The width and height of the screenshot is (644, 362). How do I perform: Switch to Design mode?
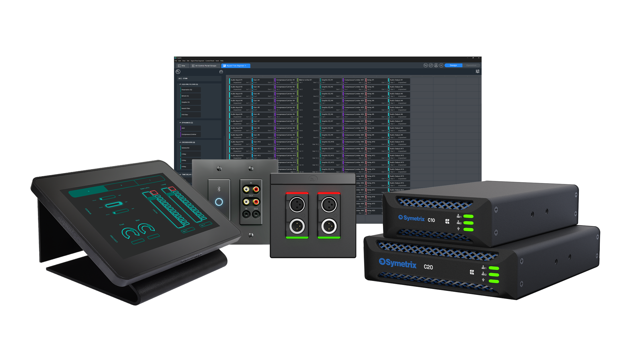453,65
